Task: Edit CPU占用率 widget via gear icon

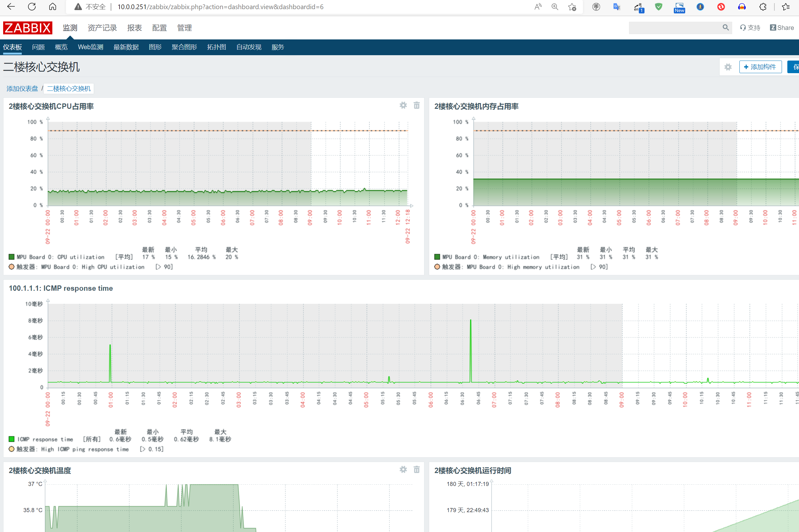Action: (x=403, y=106)
